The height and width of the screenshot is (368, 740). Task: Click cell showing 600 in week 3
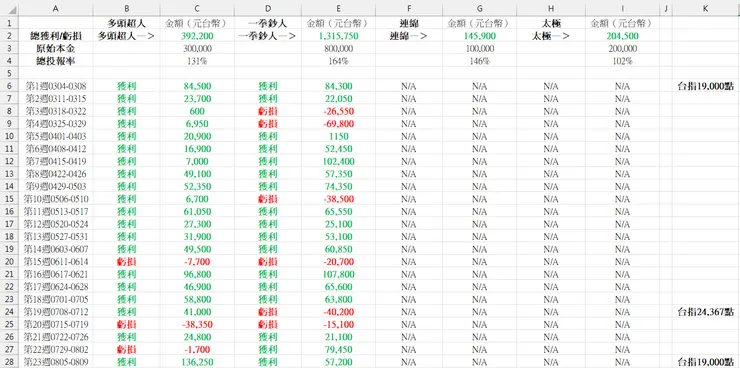(x=197, y=111)
